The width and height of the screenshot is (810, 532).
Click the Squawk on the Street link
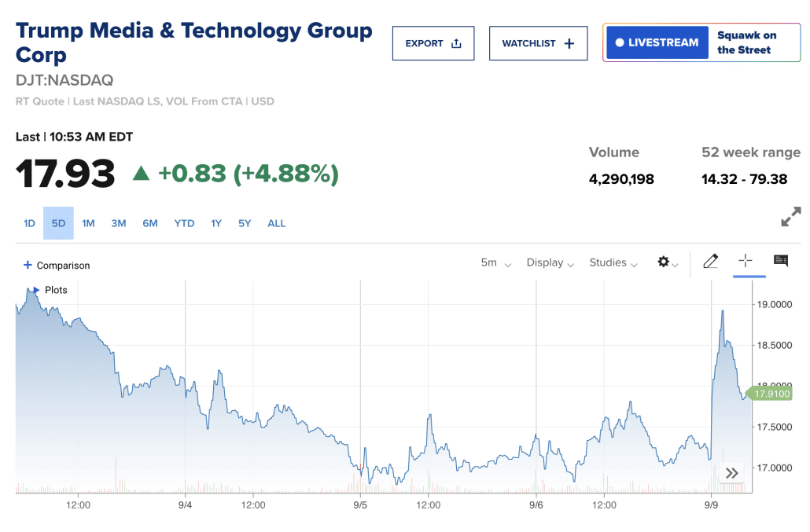(746, 42)
